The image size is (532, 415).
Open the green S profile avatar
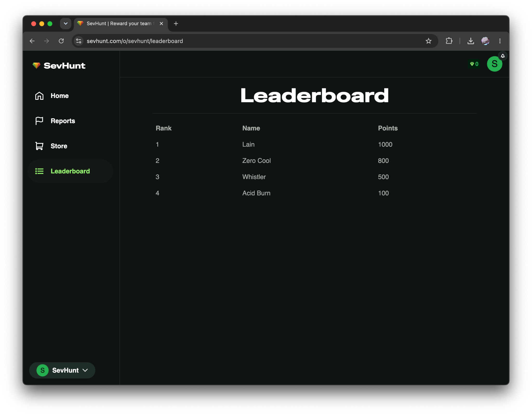click(x=494, y=64)
